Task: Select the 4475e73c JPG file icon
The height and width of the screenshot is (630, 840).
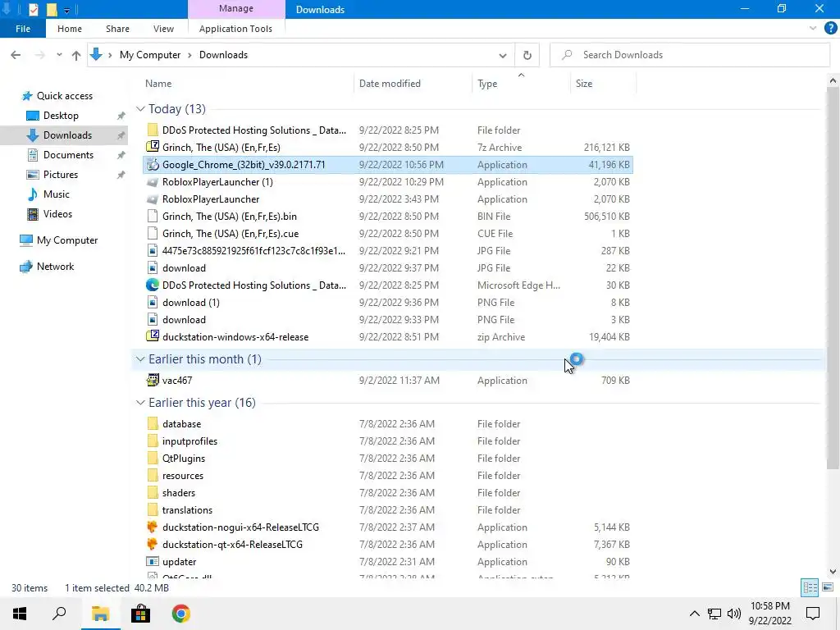Action: coord(153,251)
